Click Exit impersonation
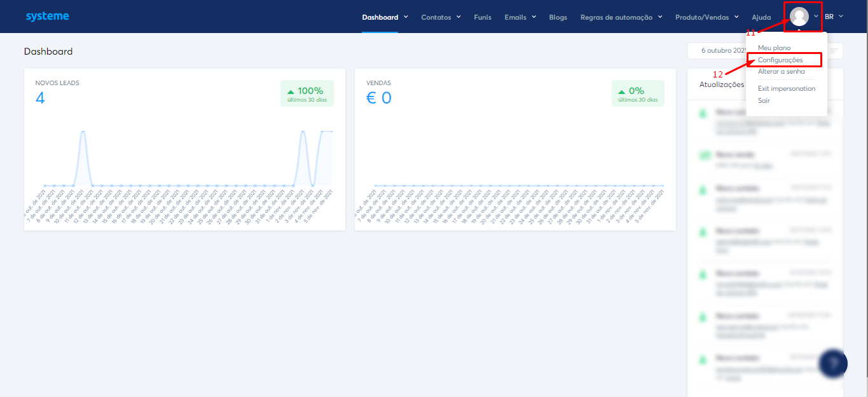Image resolution: width=868 pixels, height=397 pixels. (x=787, y=88)
